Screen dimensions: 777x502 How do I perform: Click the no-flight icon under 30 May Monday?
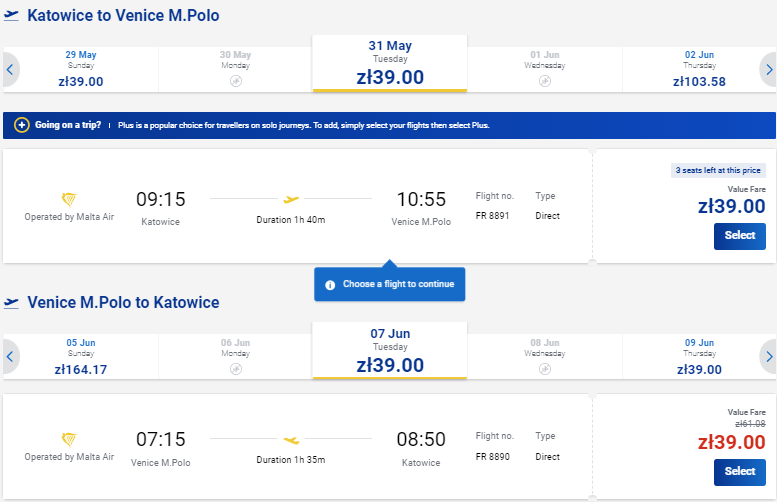[x=236, y=81]
